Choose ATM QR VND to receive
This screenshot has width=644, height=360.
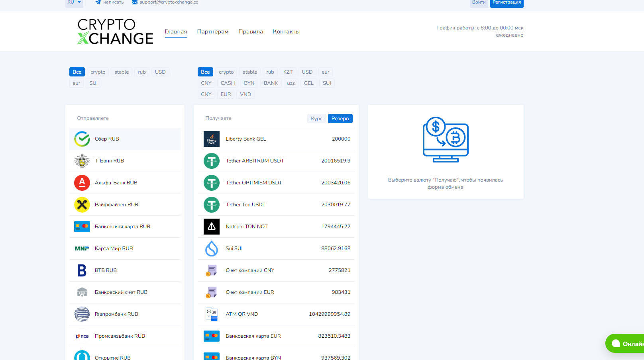(x=276, y=314)
